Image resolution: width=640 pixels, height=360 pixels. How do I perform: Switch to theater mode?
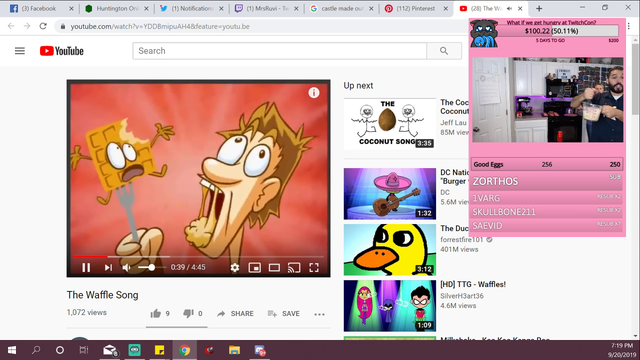[x=274, y=267]
